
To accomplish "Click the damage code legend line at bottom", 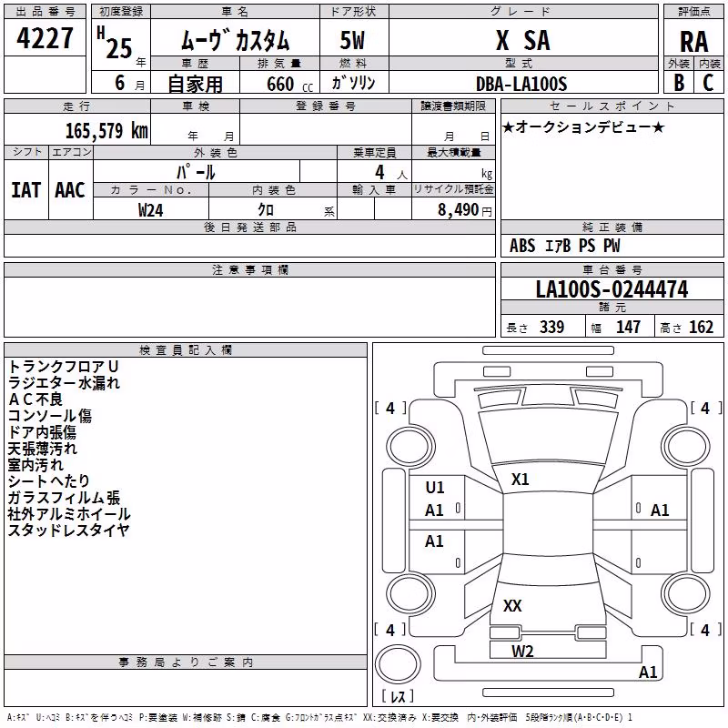I will pos(320,717).
